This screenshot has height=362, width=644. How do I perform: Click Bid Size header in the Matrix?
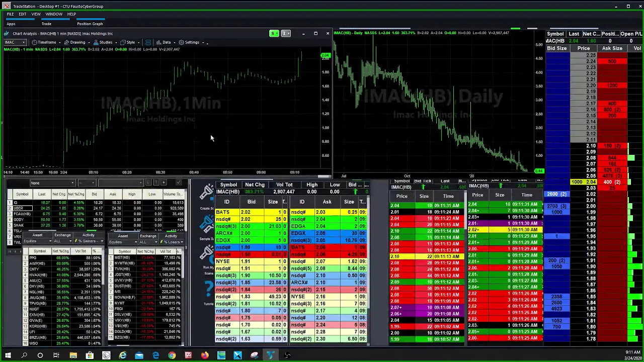point(557,48)
